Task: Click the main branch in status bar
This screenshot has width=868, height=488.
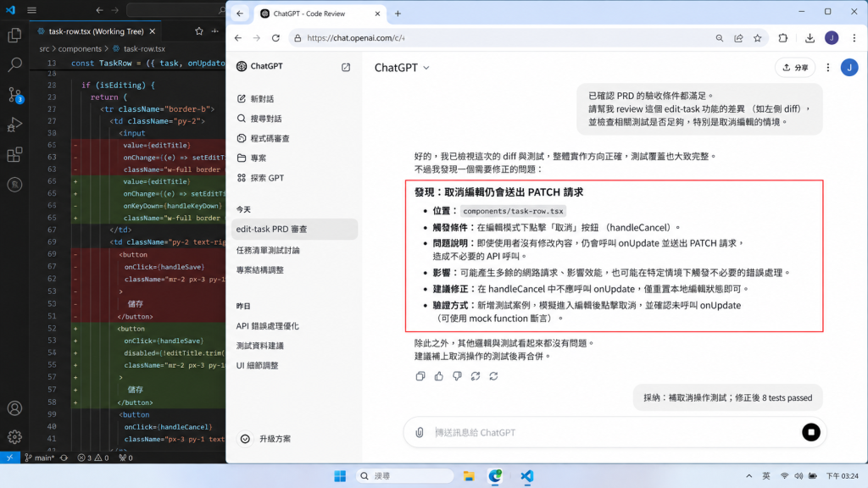Action: coord(39,457)
